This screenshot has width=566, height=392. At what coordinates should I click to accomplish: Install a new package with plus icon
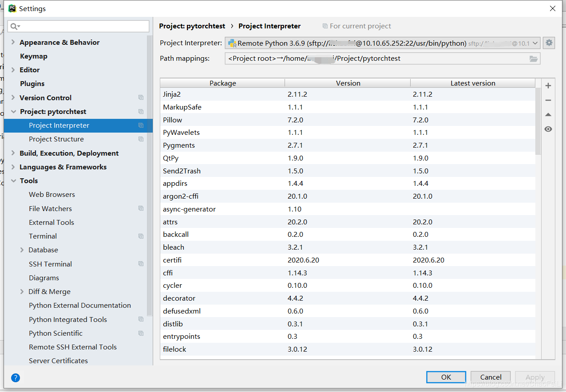[548, 85]
